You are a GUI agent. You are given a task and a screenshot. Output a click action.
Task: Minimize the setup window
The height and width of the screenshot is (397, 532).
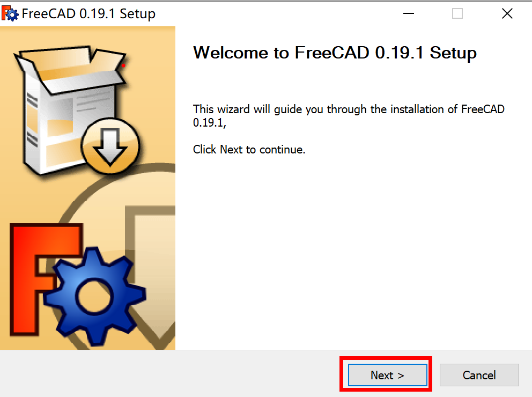[408, 13]
